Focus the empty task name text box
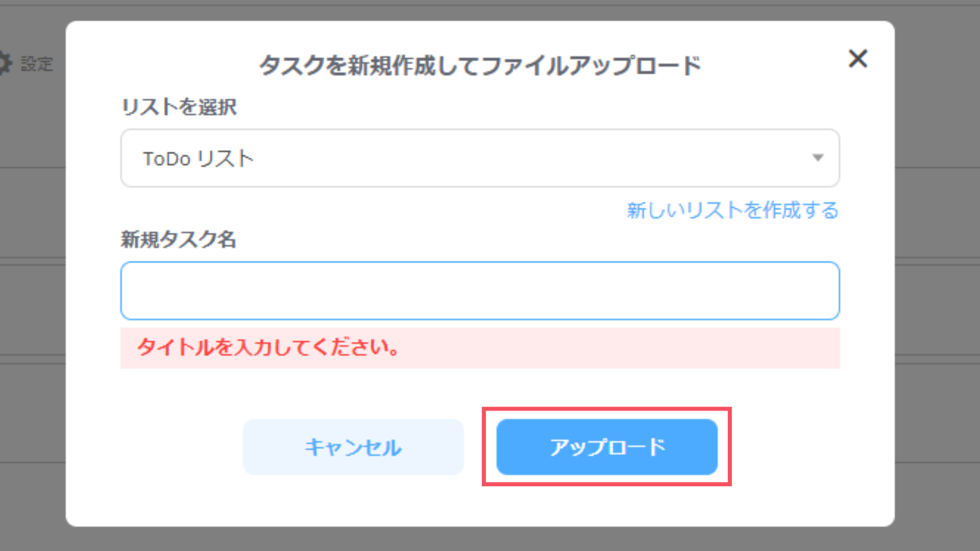Screen dimensions: 980x551 [480, 290]
